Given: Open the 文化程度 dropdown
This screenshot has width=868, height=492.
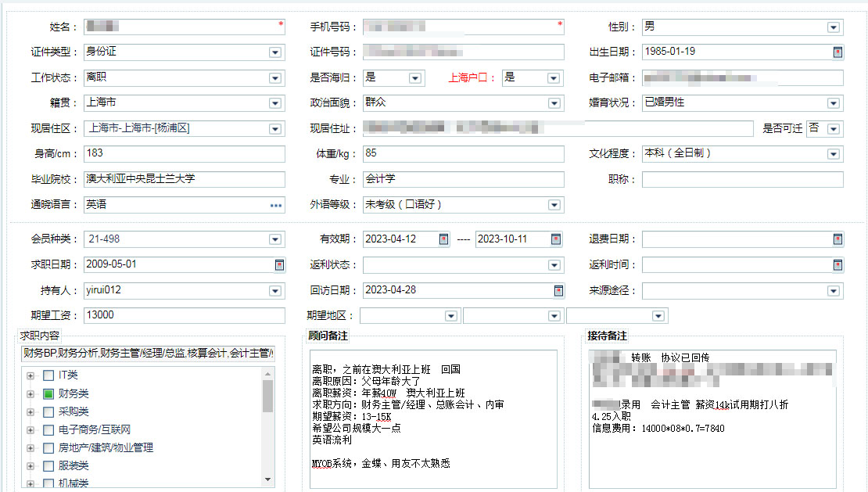Looking at the screenshot, I should [x=833, y=154].
